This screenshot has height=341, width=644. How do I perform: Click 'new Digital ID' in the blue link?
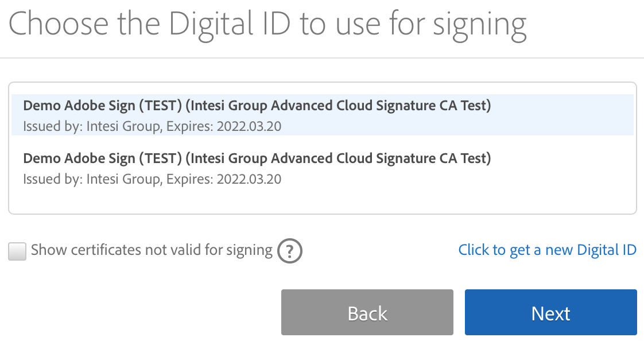point(591,250)
